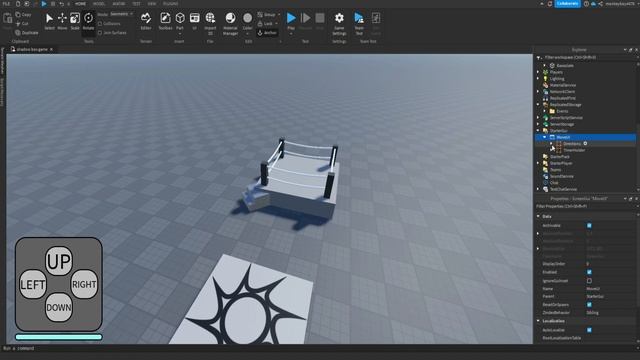Open the UI tools icon
This screenshot has width=640, height=360.
pos(195,18)
